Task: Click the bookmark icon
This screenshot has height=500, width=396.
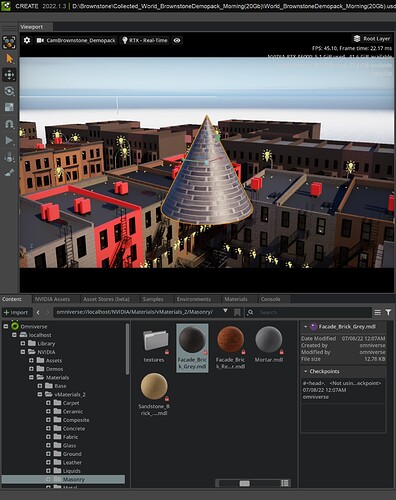Action: [237, 312]
